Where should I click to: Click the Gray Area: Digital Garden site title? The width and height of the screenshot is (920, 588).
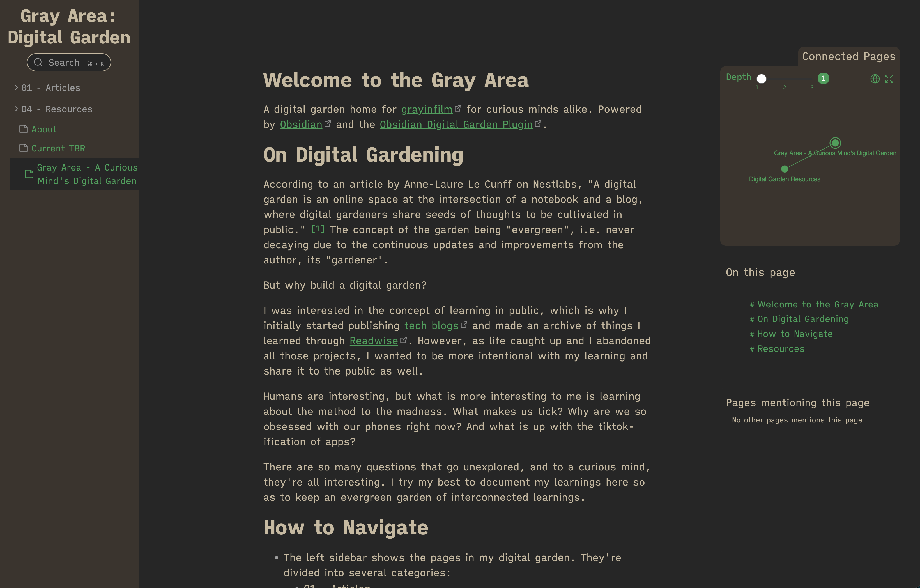click(x=69, y=27)
